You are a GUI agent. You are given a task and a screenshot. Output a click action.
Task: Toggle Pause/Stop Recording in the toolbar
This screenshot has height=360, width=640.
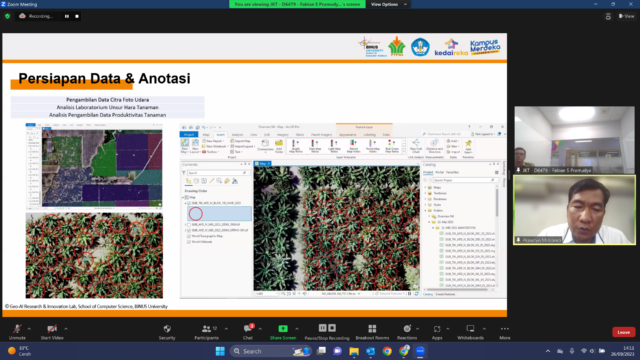click(327, 331)
